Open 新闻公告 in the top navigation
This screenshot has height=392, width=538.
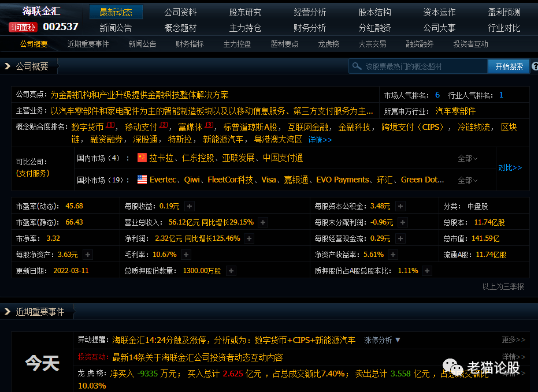pyautogui.click(x=116, y=28)
